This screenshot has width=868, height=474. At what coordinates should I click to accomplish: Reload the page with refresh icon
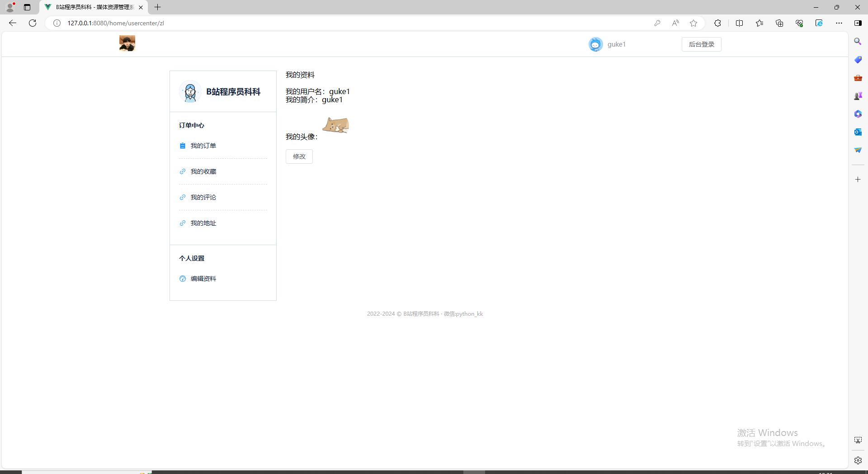[33, 23]
